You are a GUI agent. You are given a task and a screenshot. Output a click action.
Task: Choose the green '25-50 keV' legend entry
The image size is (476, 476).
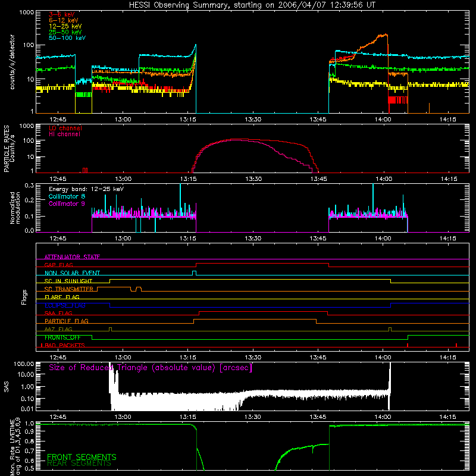(65, 32)
